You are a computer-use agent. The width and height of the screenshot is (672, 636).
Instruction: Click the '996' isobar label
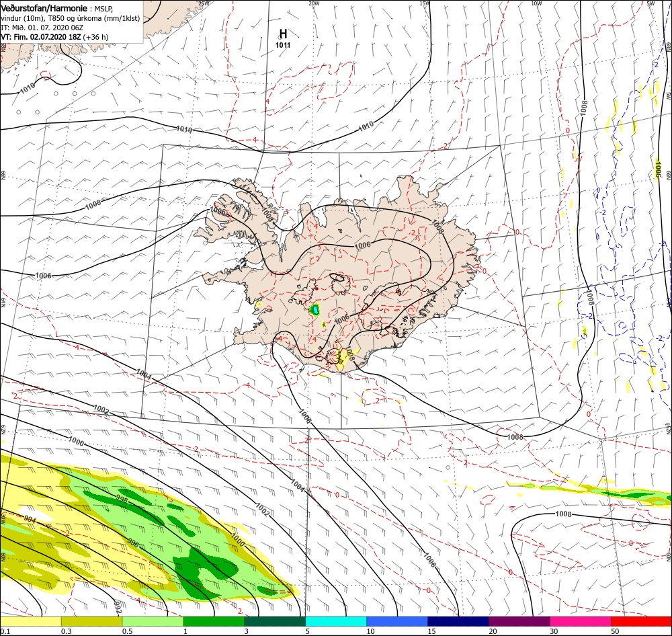tap(133, 543)
